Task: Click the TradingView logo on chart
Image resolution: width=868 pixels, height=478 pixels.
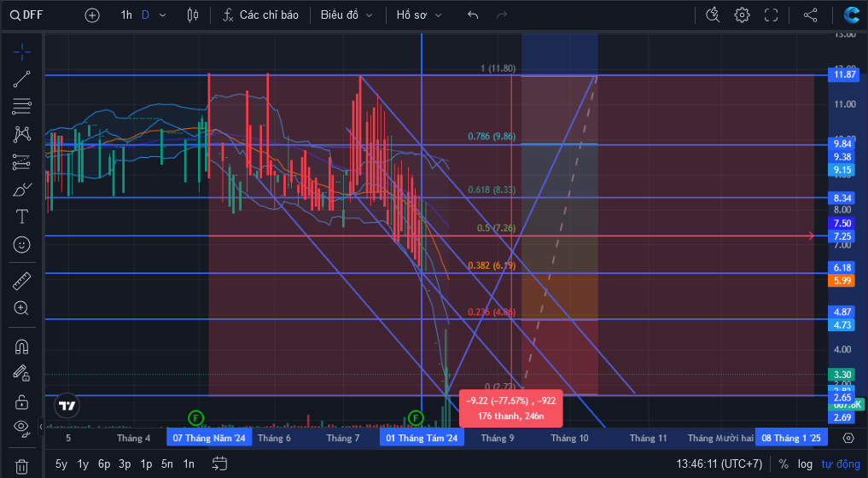Action: tap(67, 406)
